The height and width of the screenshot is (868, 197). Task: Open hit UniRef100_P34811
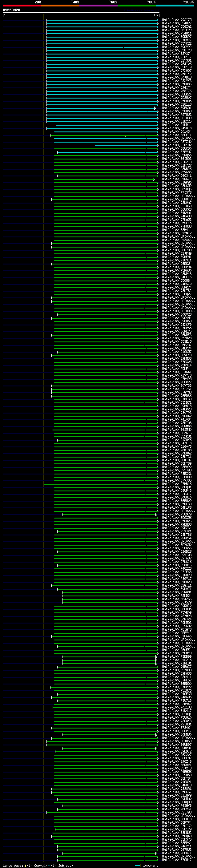[x=177, y=33]
